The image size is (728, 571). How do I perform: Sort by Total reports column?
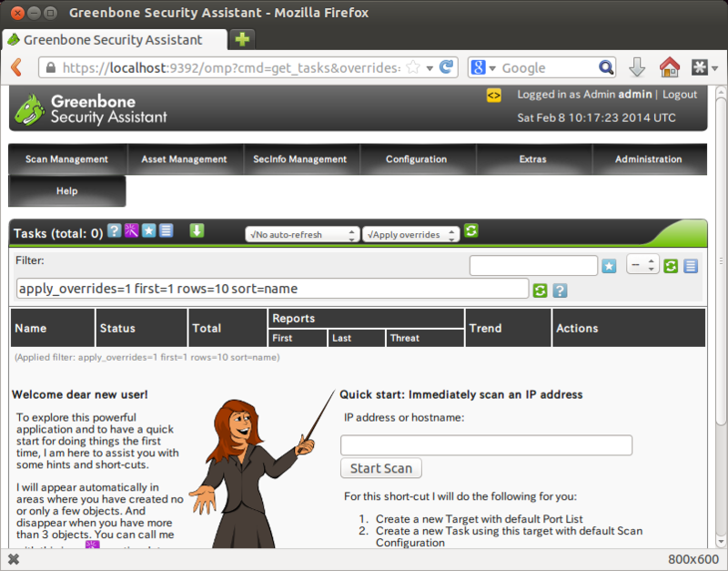point(207,329)
